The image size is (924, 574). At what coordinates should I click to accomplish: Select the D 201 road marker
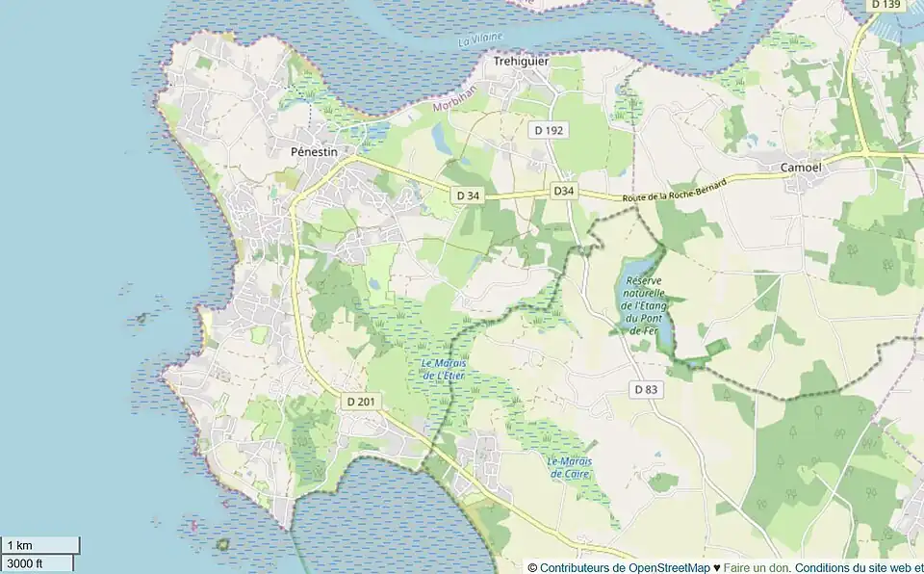coord(361,402)
